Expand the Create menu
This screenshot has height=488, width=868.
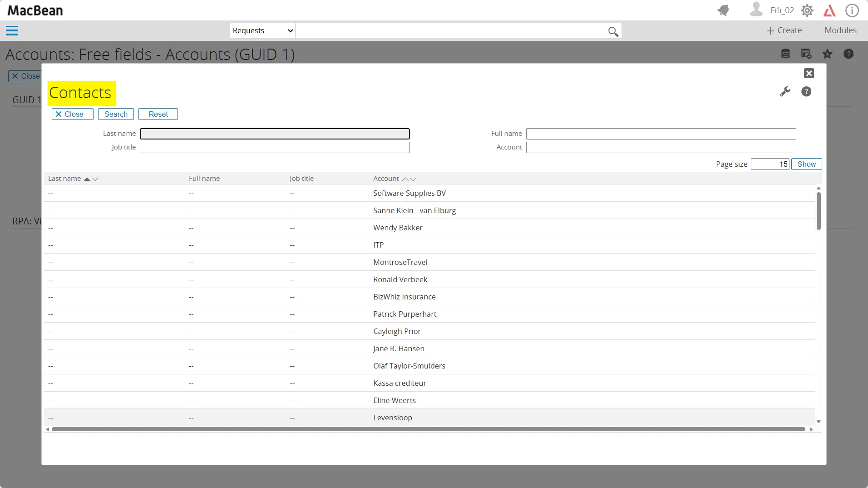tap(784, 30)
